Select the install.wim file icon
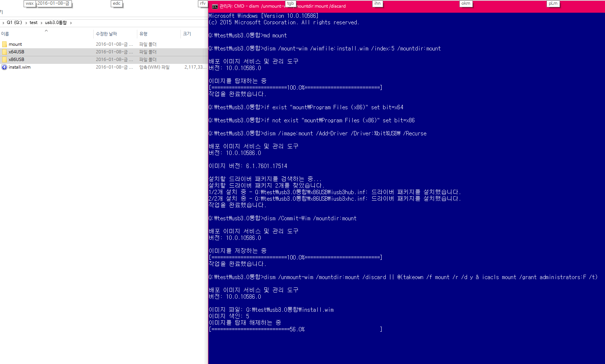The image size is (605, 364). (x=4, y=67)
